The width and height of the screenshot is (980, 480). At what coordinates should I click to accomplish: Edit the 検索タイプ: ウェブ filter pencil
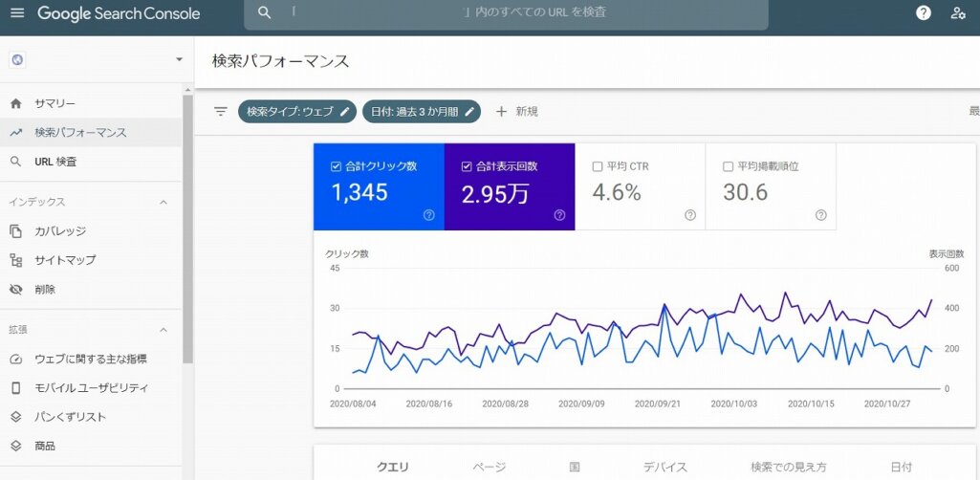click(x=346, y=111)
